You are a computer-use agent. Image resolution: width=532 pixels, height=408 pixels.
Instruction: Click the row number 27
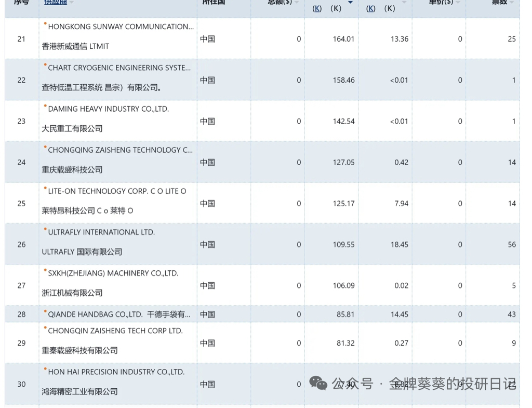[21, 285]
